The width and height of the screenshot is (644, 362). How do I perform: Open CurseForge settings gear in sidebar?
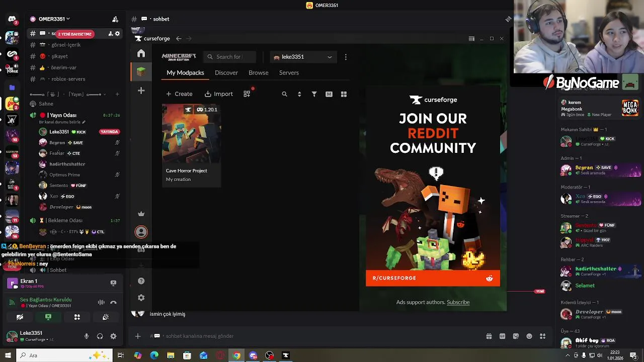[x=141, y=298]
